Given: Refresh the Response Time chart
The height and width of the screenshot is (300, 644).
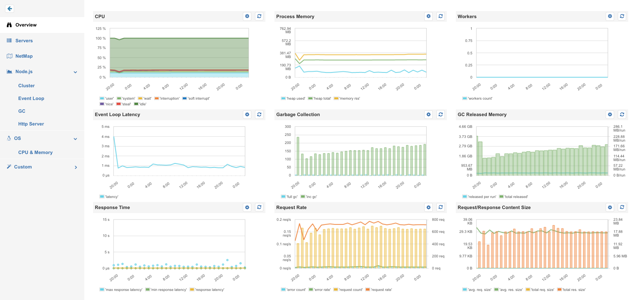Looking at the screenshot, I should (259, 207).
